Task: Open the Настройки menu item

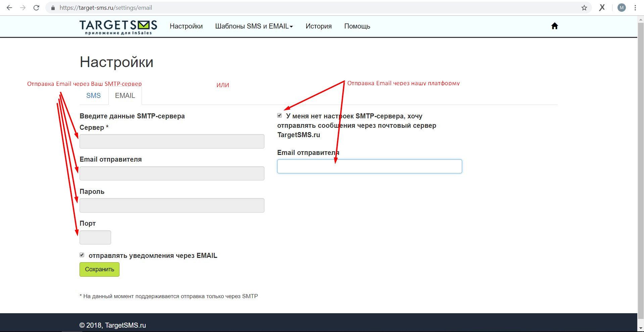Action: click(186, 26)
